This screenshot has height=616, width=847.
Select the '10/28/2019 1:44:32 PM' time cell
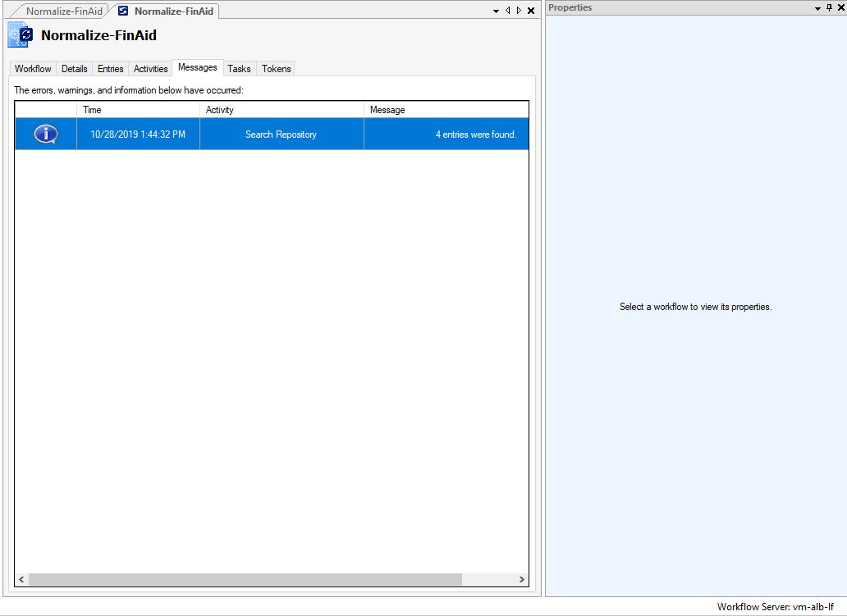(138, 134)
